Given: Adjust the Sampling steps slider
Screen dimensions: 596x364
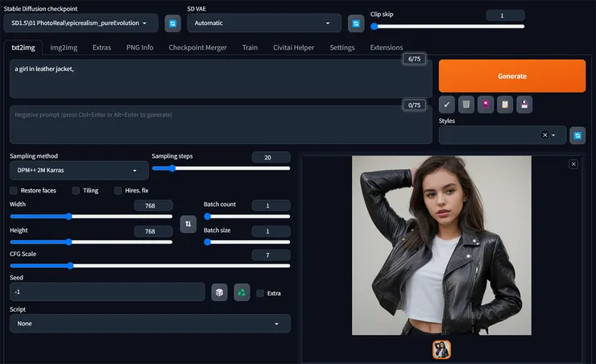Looking at the screenshot, I should 221,168.
